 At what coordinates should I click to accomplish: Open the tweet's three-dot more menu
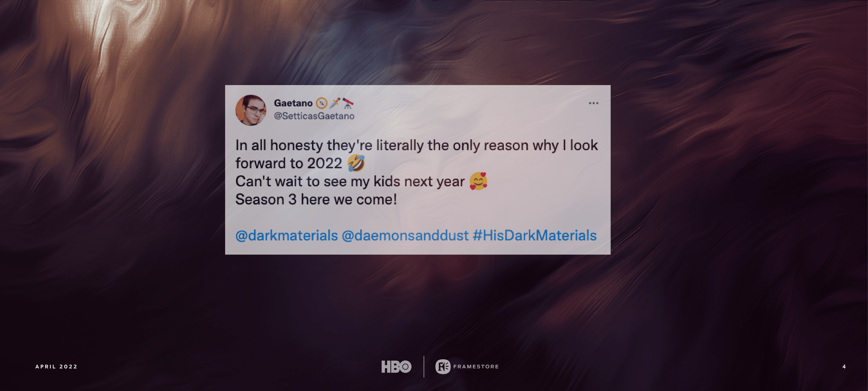click(x=593, y=103)
